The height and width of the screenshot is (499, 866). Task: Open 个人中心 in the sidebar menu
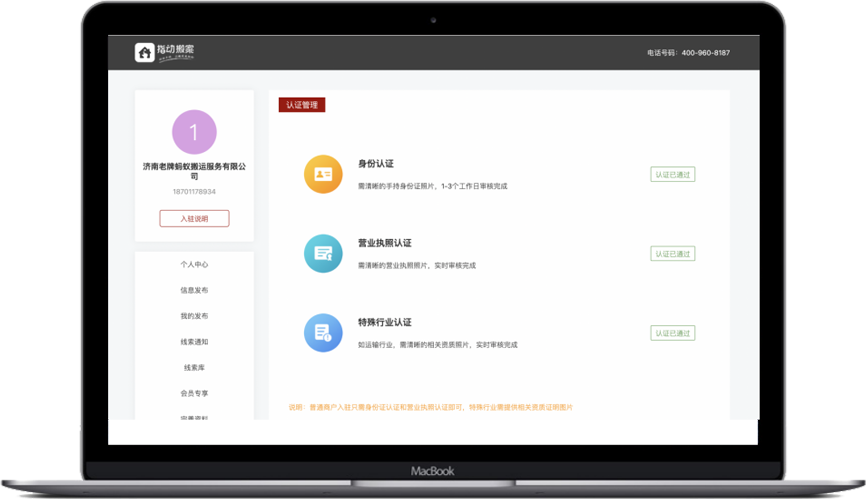[x=194, y=265]
